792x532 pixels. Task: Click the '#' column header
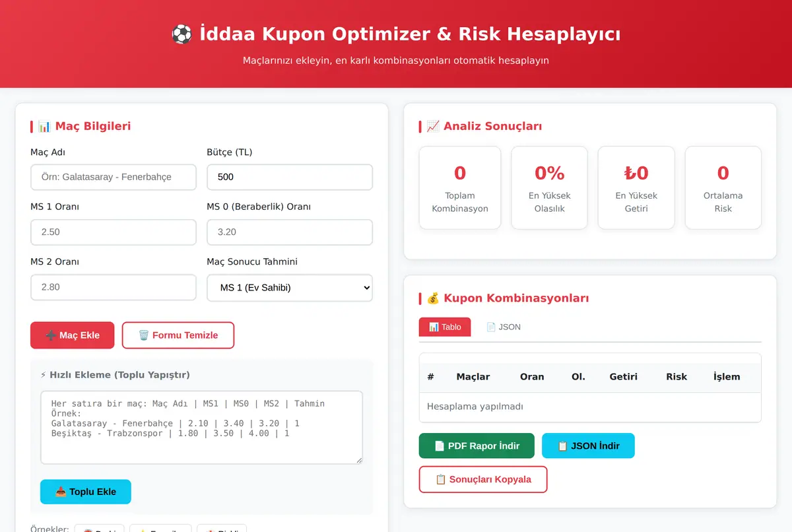[x=430, y=377]
